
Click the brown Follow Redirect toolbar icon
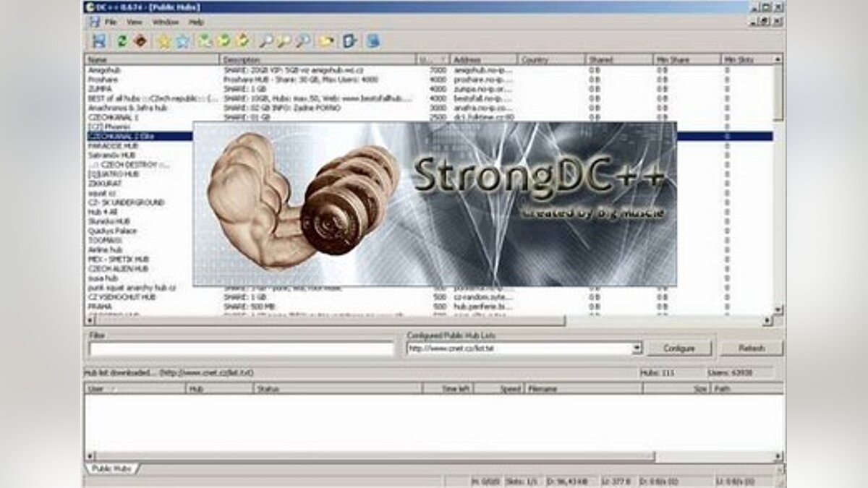(x=140, y=41)
